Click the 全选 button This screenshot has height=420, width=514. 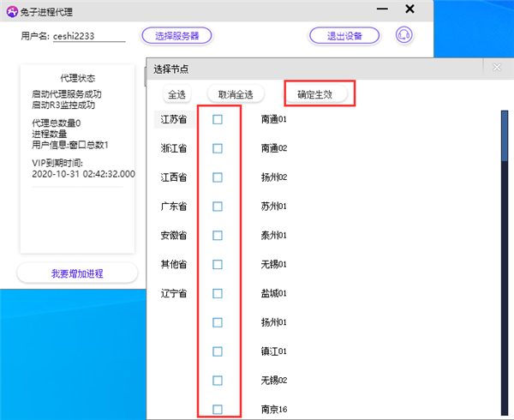tap(176, 94)
